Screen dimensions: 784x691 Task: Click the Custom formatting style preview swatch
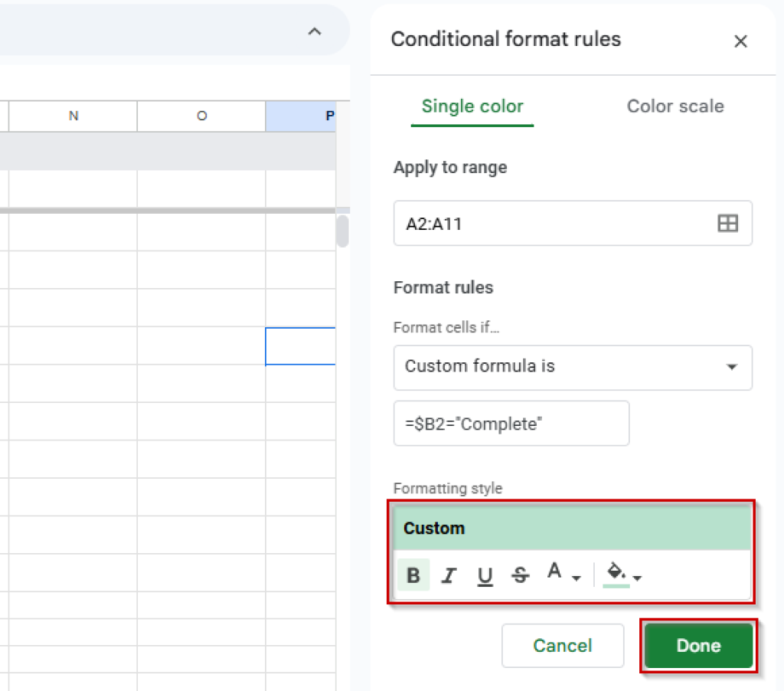[573, 528]
